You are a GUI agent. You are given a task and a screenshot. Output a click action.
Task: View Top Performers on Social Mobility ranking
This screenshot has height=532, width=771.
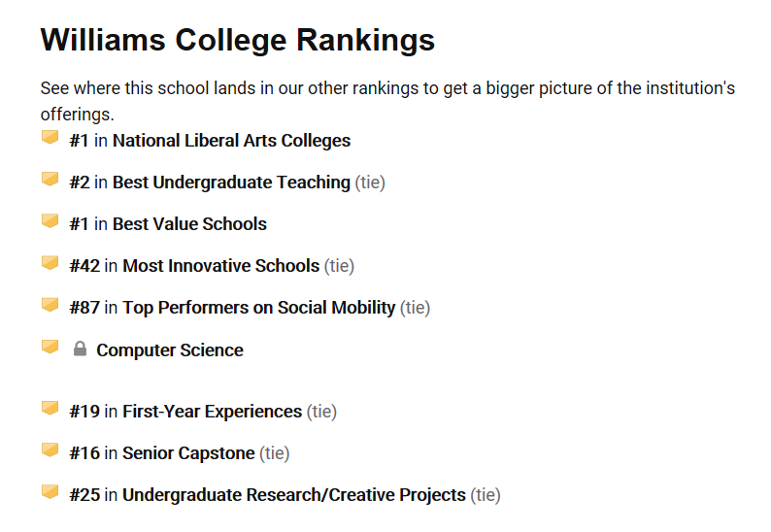(258, 308)
